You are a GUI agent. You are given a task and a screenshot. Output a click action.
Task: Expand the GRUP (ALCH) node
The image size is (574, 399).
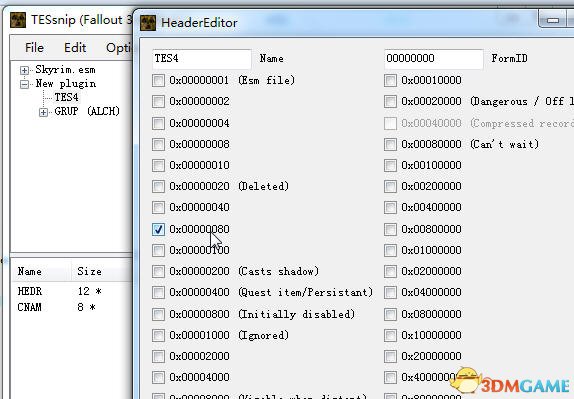[x=43, y=112]
